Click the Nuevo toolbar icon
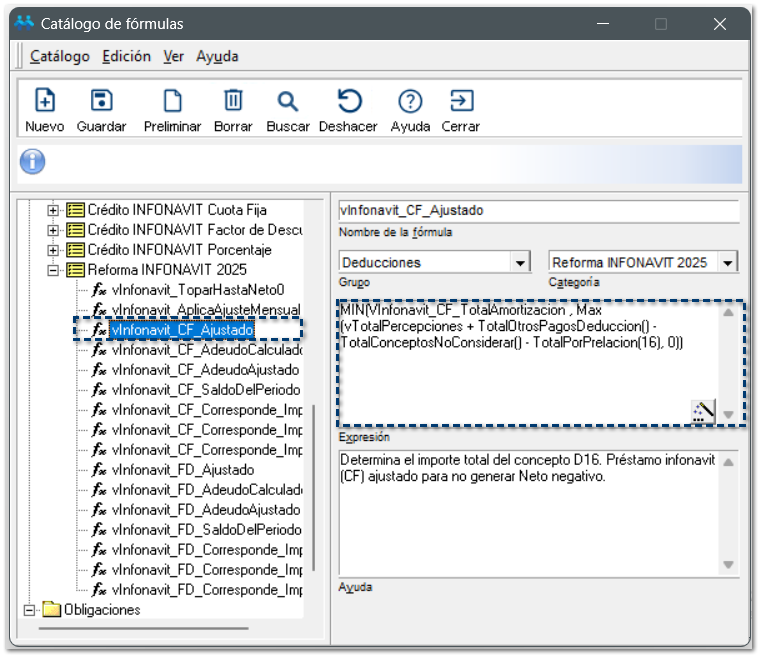The width and height of the screenshot is (761, 658). [x=45, y=101]
